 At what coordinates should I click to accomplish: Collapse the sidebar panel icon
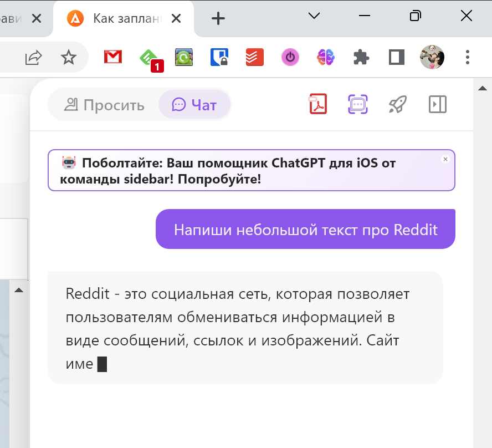tap(437, 104)
